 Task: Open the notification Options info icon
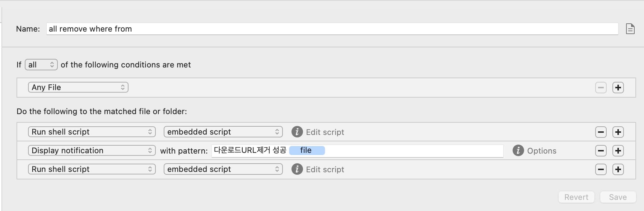pyautogui.click(x=518, y=151)
